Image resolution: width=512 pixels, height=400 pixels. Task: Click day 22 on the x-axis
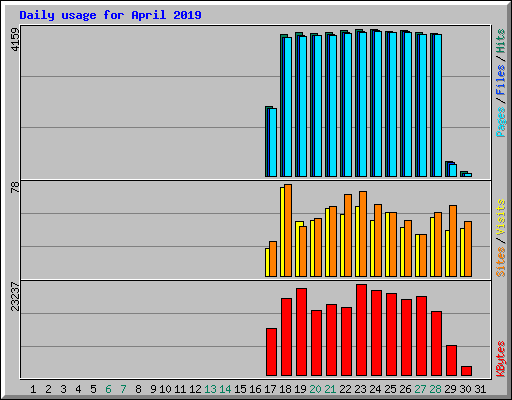(345, 389)
